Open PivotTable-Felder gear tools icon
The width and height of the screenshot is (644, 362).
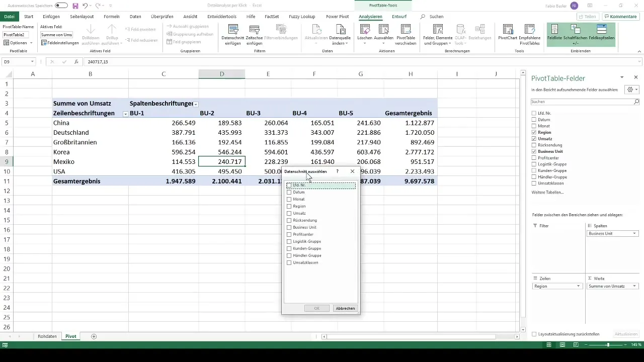point(631,89)
